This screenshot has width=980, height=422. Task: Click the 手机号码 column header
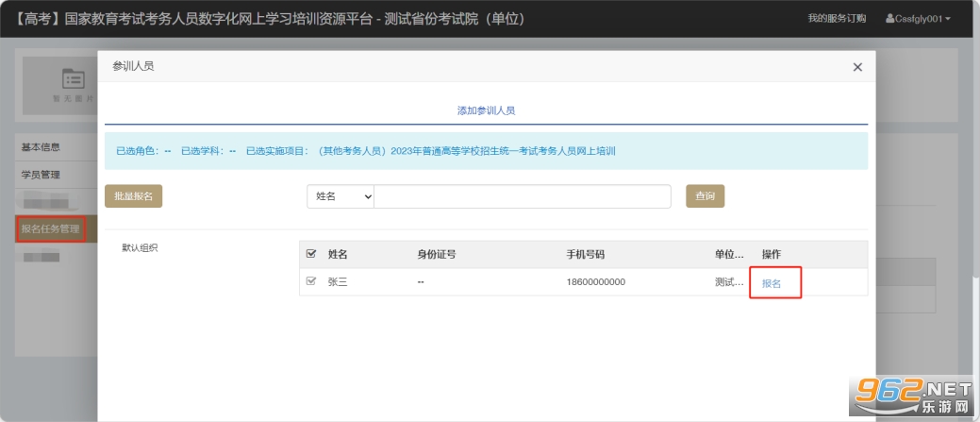(x=585, y=254)
